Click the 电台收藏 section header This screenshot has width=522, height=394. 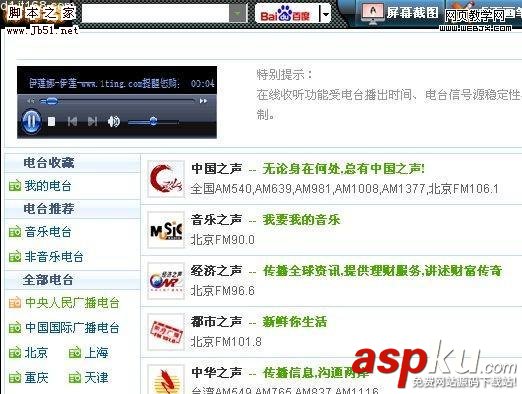coord(49,163)
